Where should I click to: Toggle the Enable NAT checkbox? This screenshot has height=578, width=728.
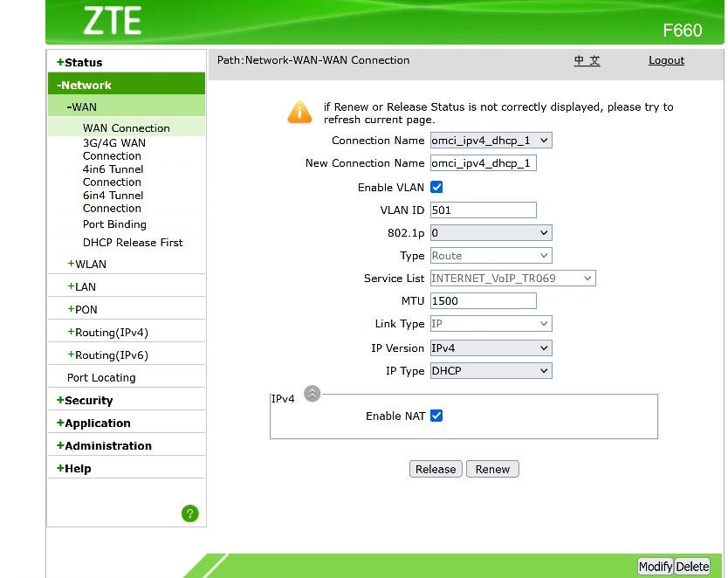[x=436, y=416]
